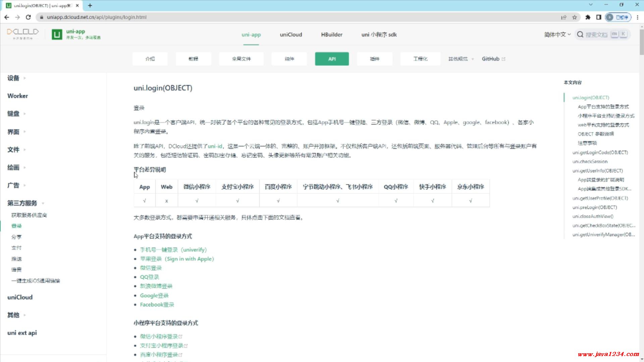The height and width of the screenshot is (362, 644).
Task: Bookmark this page with star icon
Action: [x=575, y=17]
